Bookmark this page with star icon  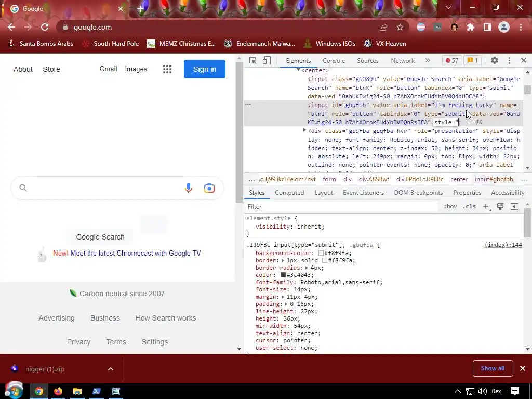(x=400, y=27)
